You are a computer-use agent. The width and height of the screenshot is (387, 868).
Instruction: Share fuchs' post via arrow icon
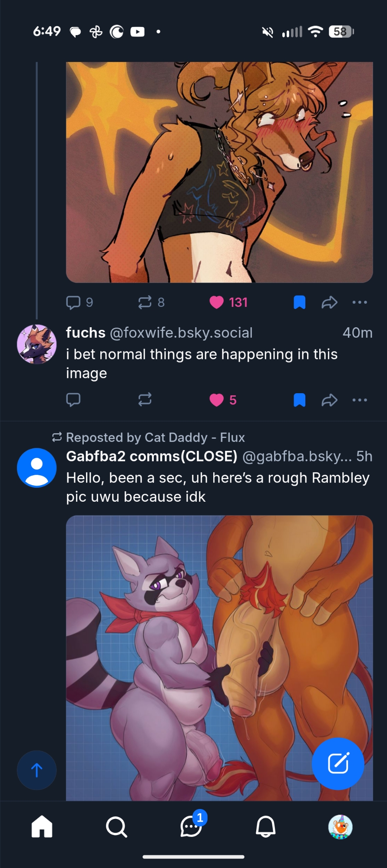(x=329, y=400)
